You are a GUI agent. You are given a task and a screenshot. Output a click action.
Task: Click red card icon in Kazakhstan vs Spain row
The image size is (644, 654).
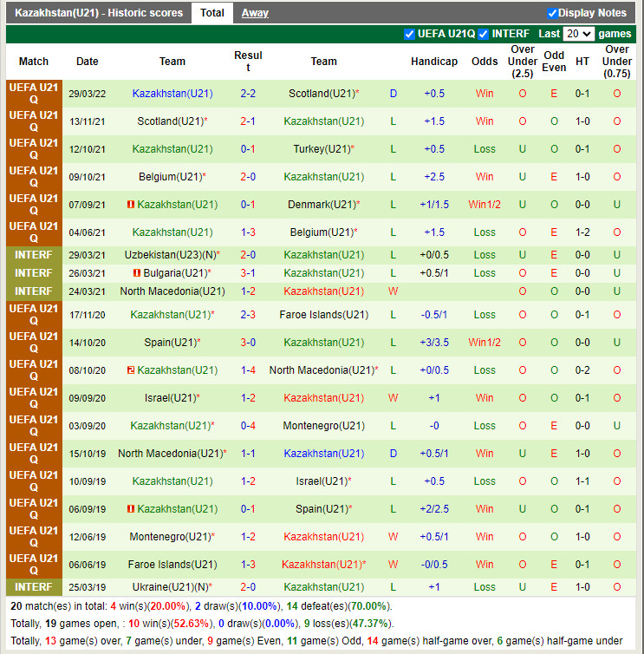pos(131,509)
